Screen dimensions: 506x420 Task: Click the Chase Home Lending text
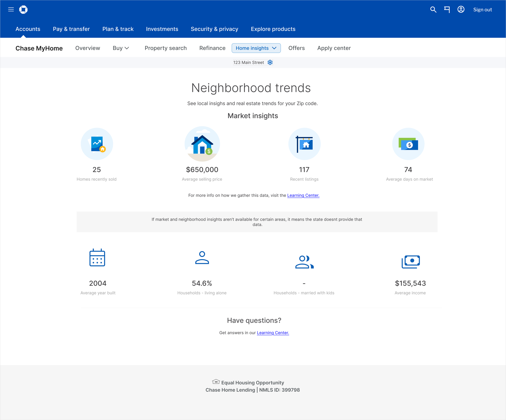[230, 390]
